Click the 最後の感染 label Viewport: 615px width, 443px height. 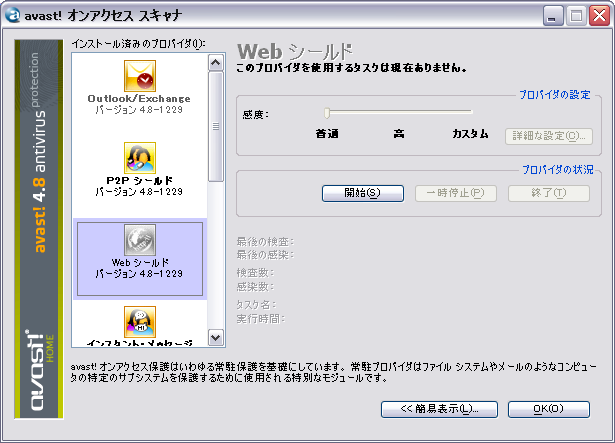tap(265, 255)
